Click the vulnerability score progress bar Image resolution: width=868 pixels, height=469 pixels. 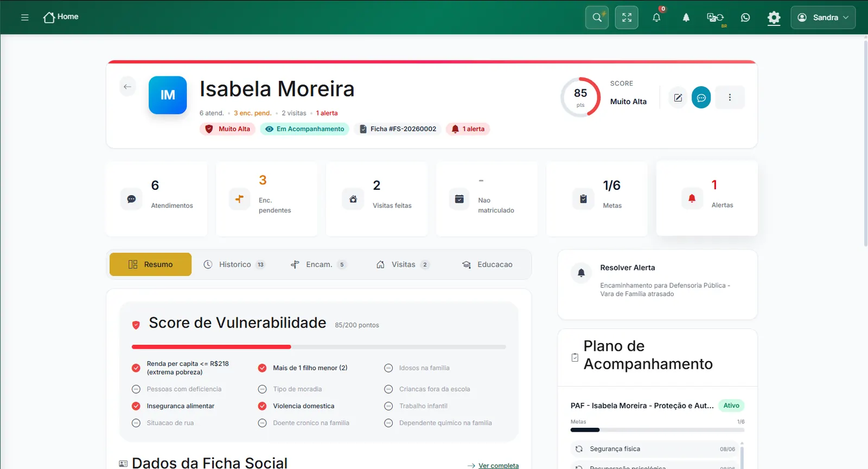click(x=319, y=347)
